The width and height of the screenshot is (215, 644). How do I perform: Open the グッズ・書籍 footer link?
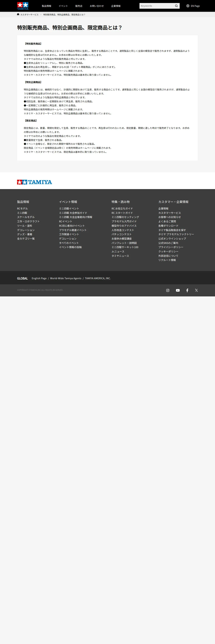[x=24, y=234]
